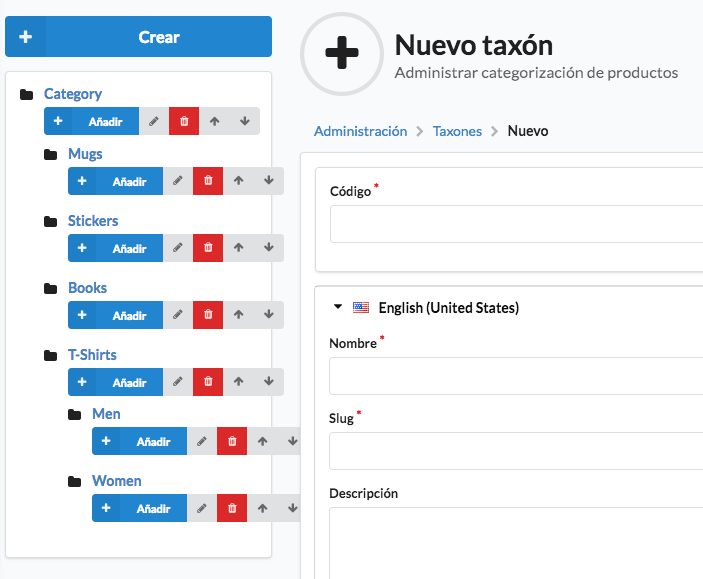
Task: Move Books taxon down
Action: coord(269,315)
